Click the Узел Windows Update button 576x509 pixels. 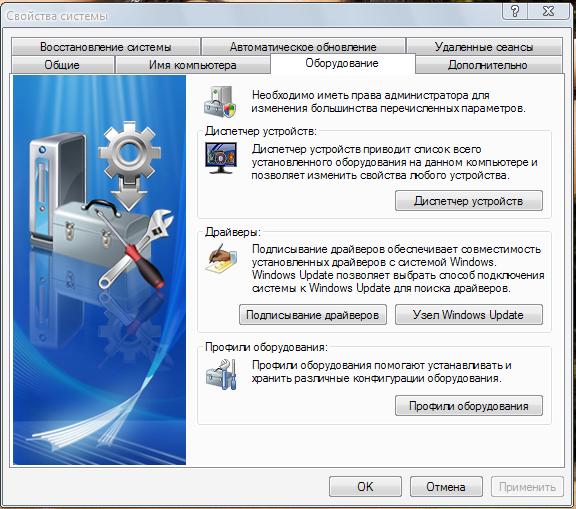coord(469,315)
